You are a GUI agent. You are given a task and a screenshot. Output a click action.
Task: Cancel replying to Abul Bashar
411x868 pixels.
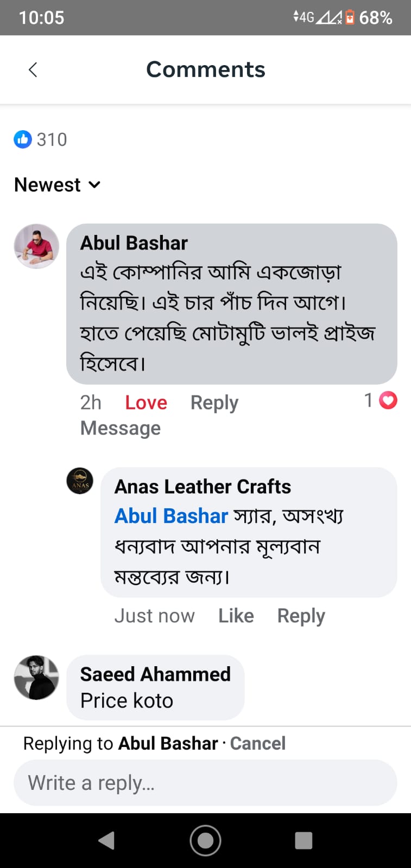(257, 743)
